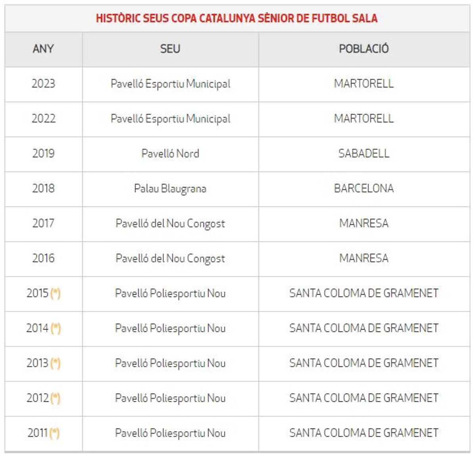Click the SABADELL town cell
The image size is (476, 458).
click(x=364, y=153)
